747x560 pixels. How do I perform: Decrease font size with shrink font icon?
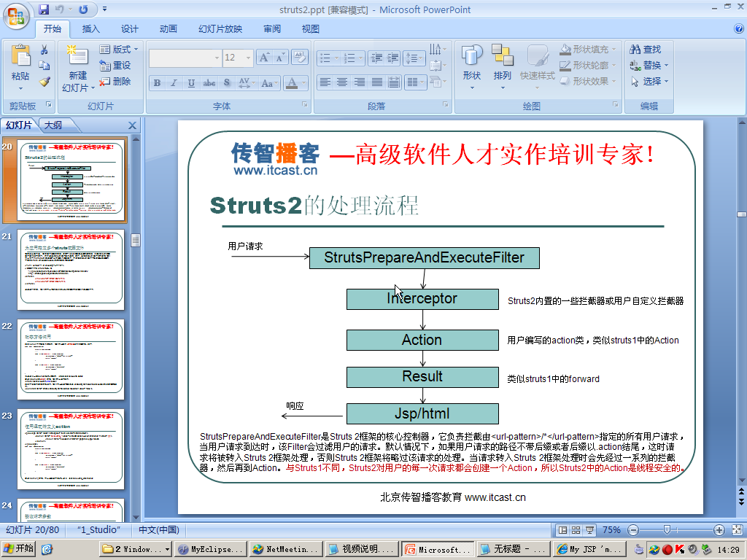point(279,58)
